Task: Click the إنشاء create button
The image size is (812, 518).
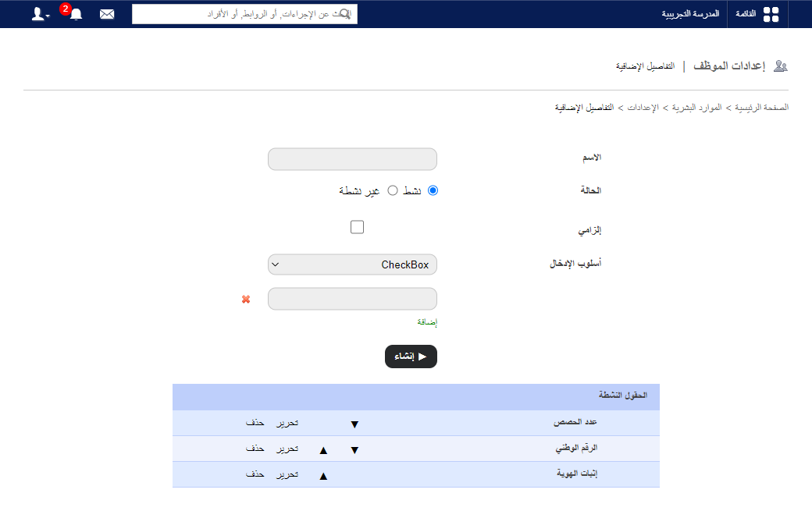Action: coord(411,357)
